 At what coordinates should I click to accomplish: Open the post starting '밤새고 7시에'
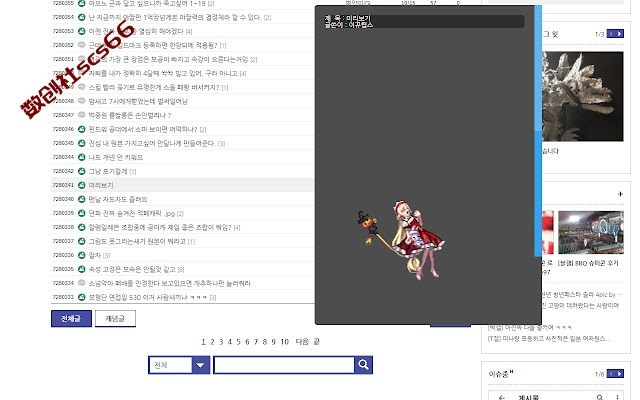pos(138,101)
